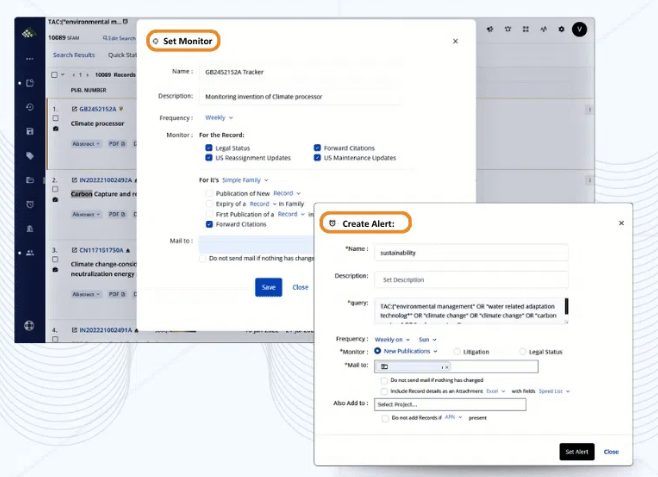This screenshot has width=658, height=477.
Task: Open the folder icon in left sidebar
Action: coord(30,180)
